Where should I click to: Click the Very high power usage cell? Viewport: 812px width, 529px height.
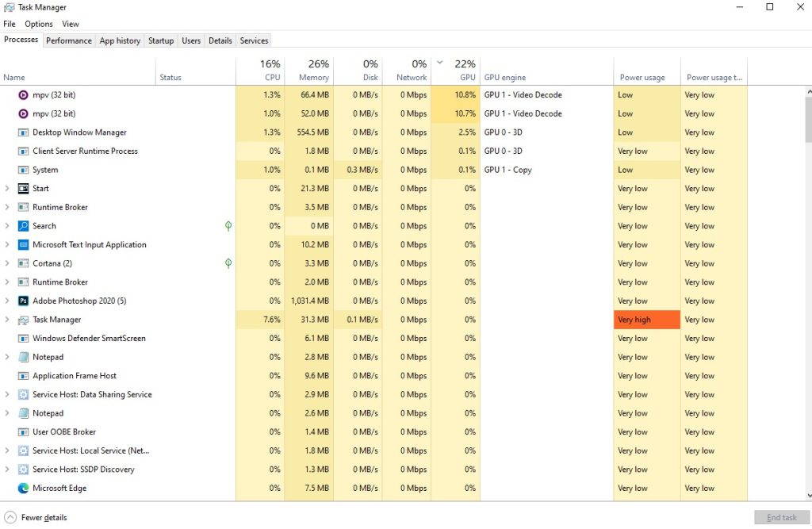point(647,320)
